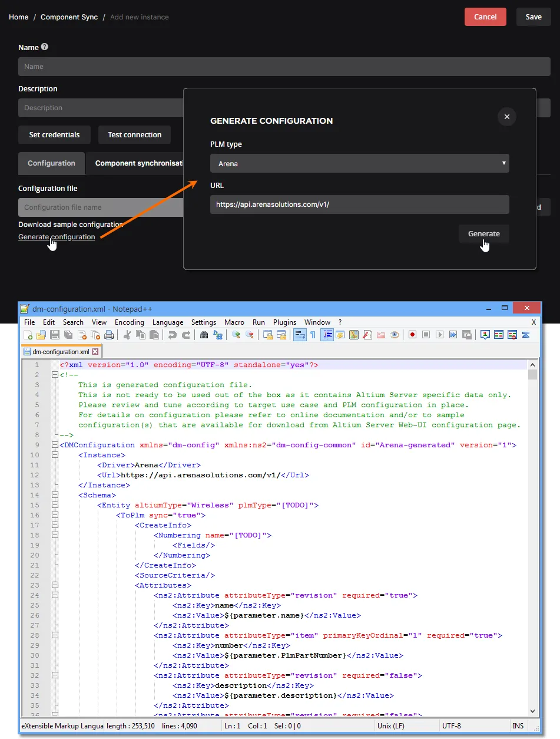Toggle Indent guide in Notepad++ toolbar
The height and width of the screenshot is (739, 560).
coord(327,335)
